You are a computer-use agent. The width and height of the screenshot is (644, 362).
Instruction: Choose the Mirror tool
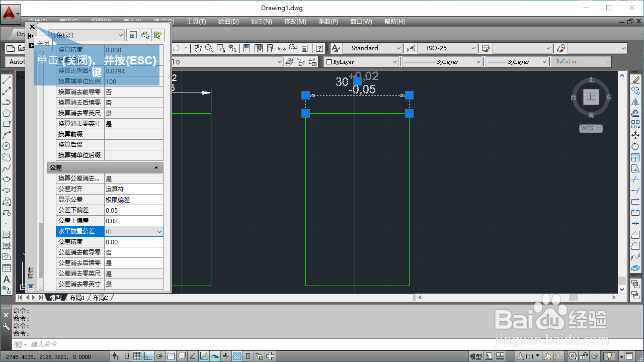(x=635, y=103)
